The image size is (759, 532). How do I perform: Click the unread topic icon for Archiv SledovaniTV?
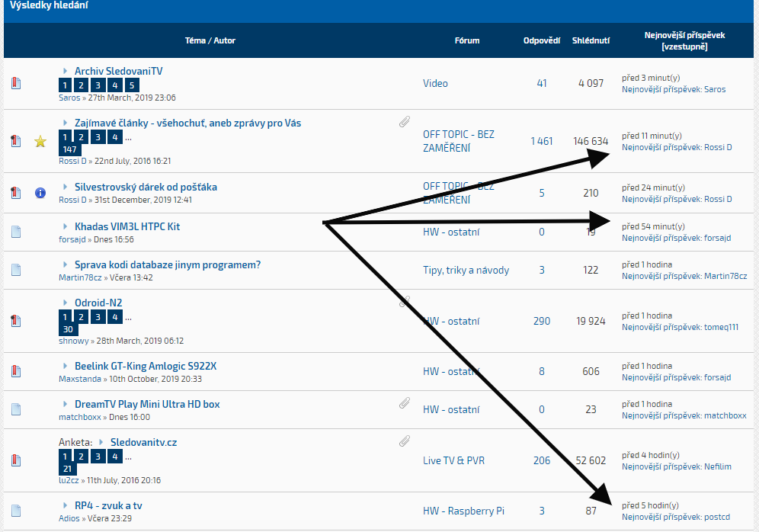[x=16, y=84]
